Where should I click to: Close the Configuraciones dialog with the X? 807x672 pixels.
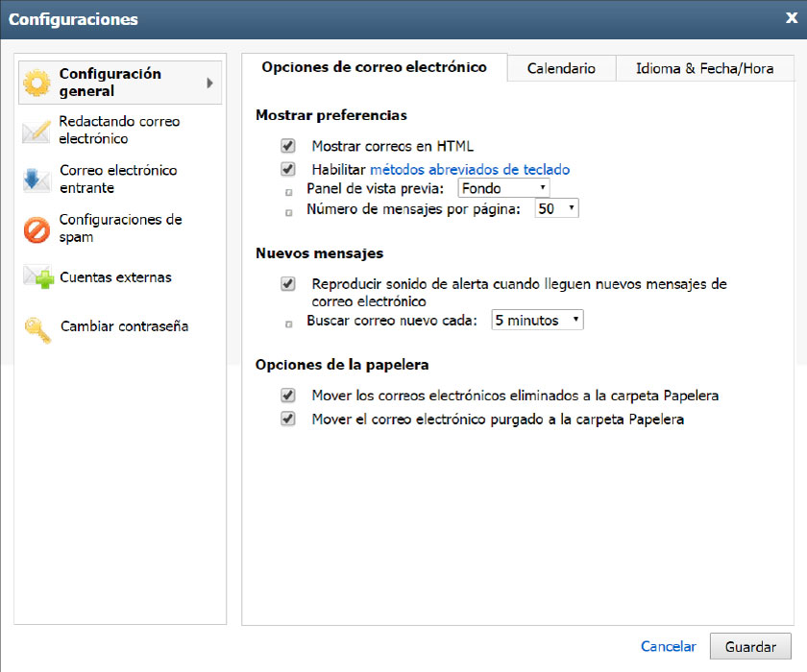pos(792,18)
